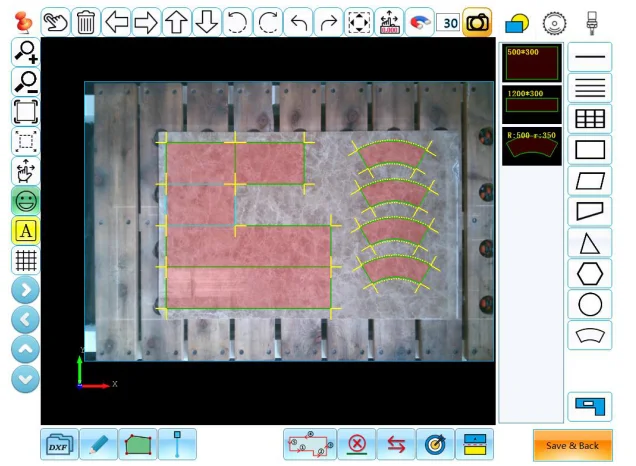Click the camera capture icon

(477, 21)
